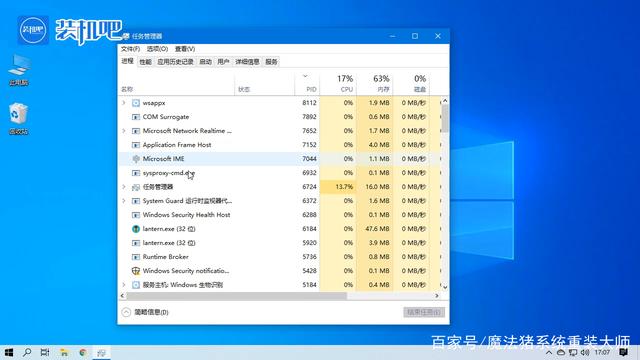Open taskbar search magnifier
This screenshot has width=640, height=360.
click(27, 352)
